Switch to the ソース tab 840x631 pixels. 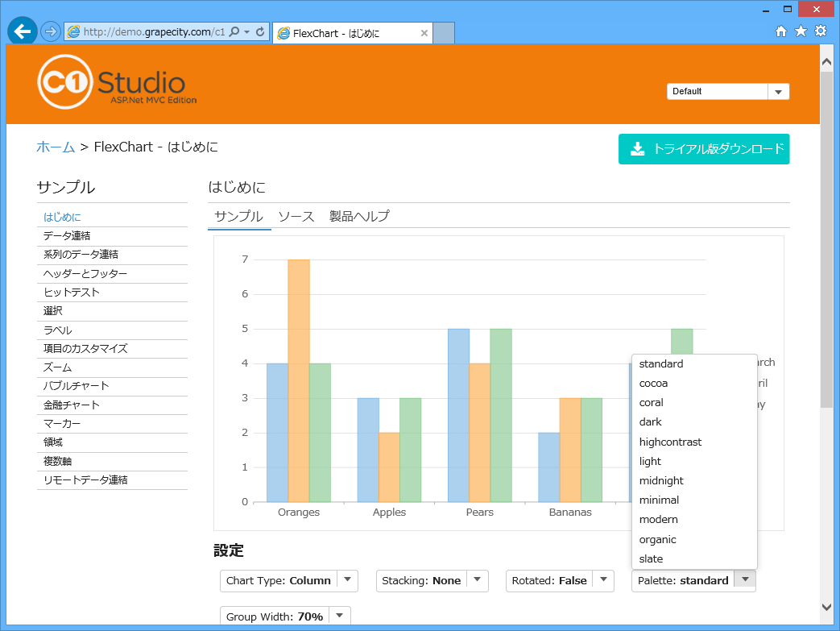click(x=296, y=217)
